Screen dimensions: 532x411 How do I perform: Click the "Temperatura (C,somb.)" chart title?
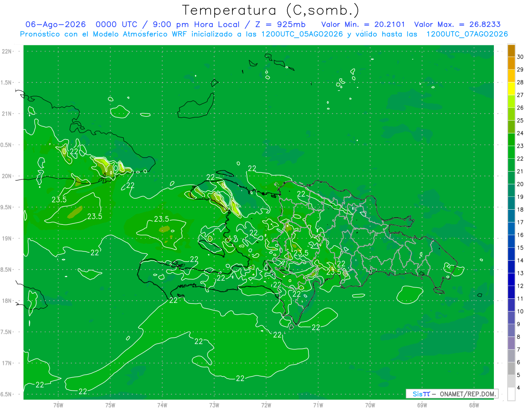(270, 10)
